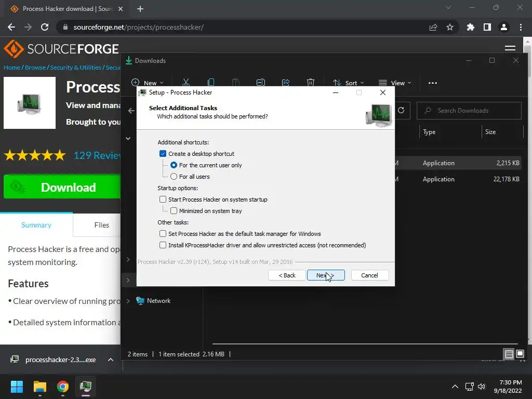Click the Rename icon in Downloads toolbar
Image resolution: width=532 pixels, height=399 pixels.
click(261, 83)
